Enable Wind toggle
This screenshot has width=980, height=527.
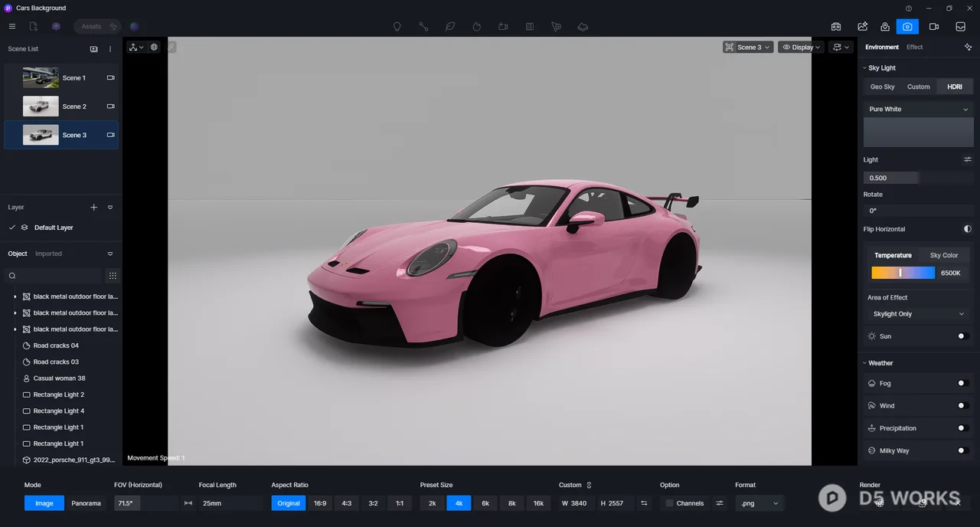coord(963,406)
